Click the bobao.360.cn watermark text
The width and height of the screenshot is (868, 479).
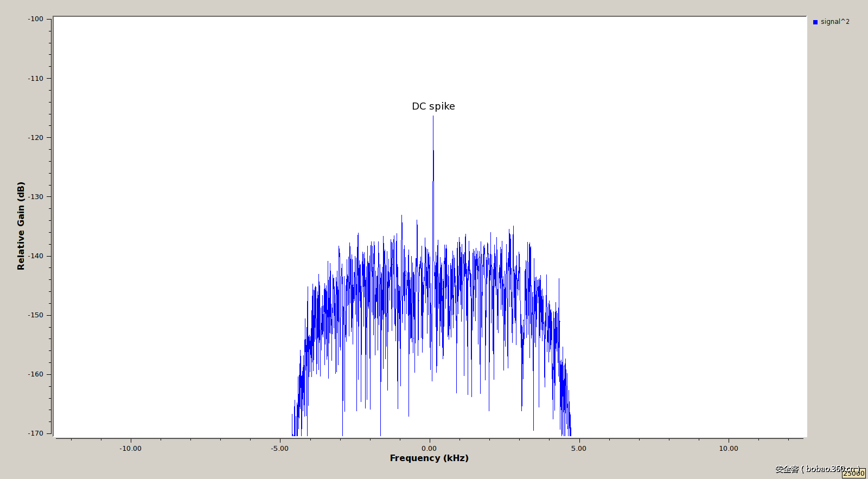[816, 469]
